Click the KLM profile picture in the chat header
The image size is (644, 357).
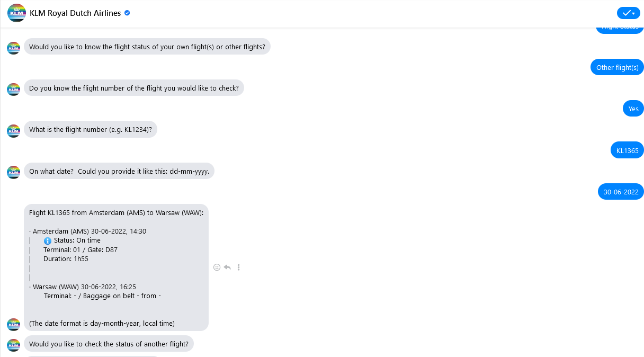pyautogui.click(x=16, y=13)
